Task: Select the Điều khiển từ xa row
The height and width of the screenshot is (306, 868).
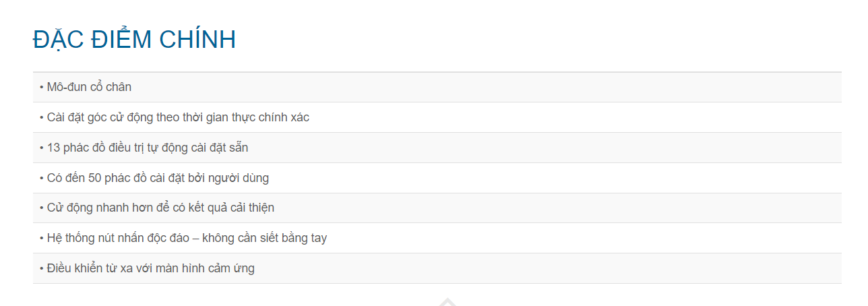Action: (150, 268)
